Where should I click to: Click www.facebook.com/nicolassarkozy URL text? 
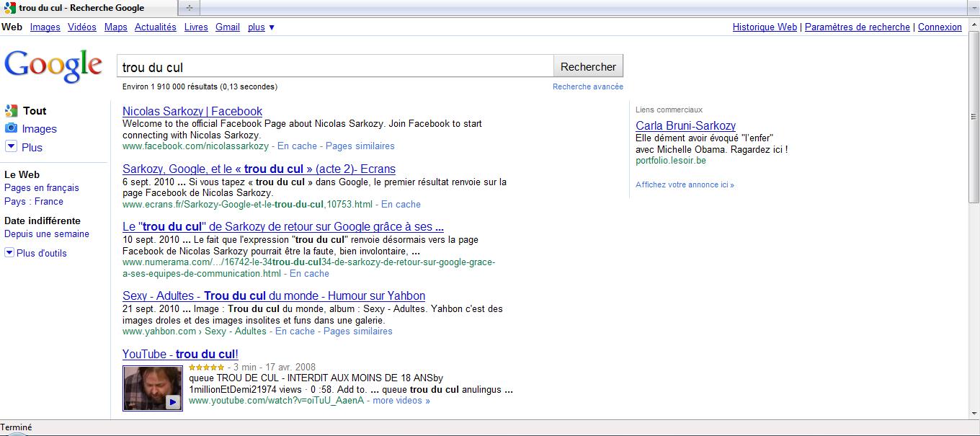click(x=195, y=146)
